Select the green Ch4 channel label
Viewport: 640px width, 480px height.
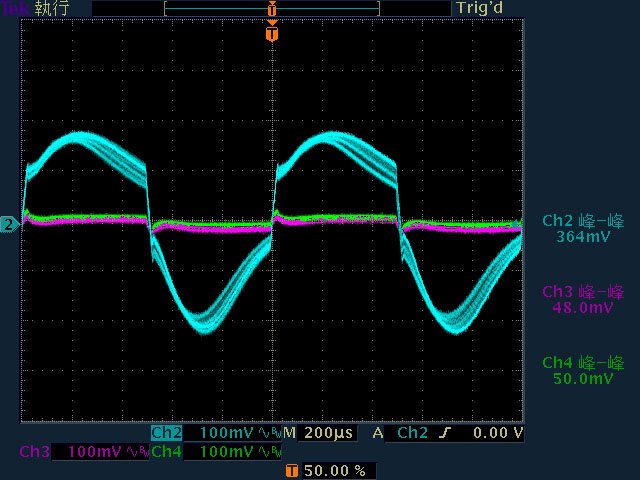pos(166,452)
